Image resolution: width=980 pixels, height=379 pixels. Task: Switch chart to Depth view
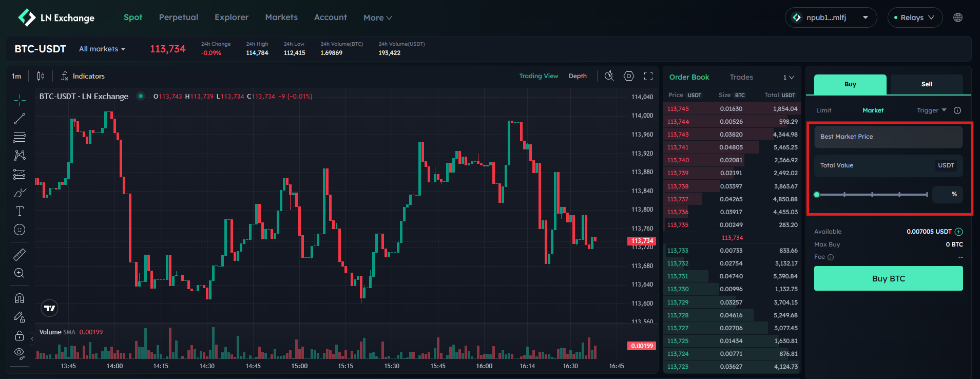(x=578, y=76)
